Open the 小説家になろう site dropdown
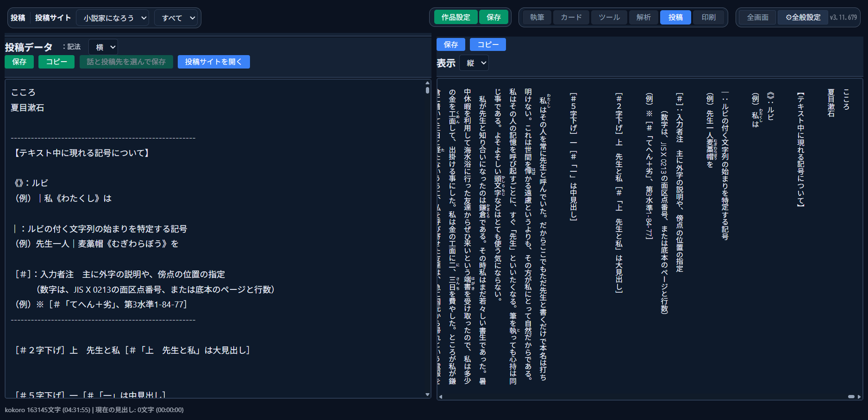The image size is (868, 420). tap(112, 18)
